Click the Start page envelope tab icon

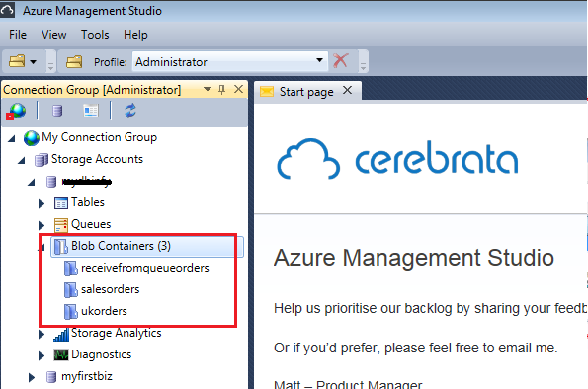[x=267, y=91]
